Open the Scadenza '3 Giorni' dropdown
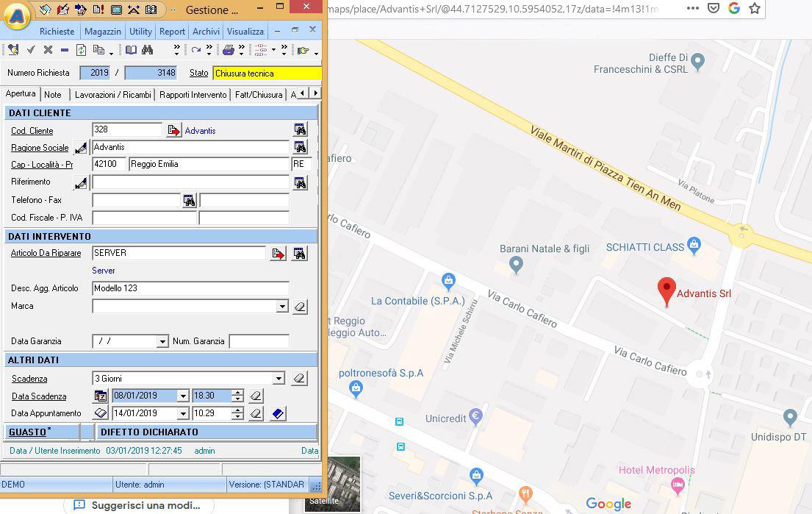 pos(279,379)
